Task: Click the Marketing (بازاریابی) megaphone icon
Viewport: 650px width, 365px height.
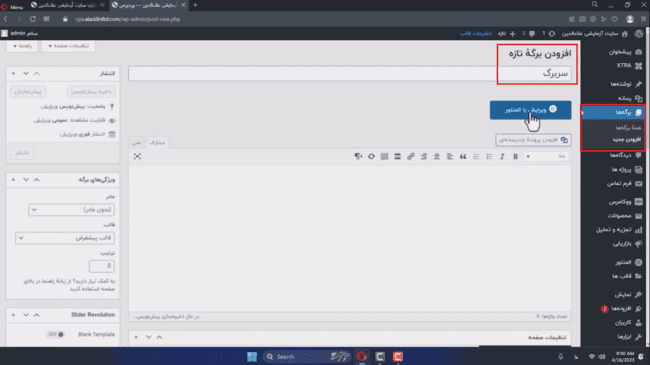Action: coord(638,244)
